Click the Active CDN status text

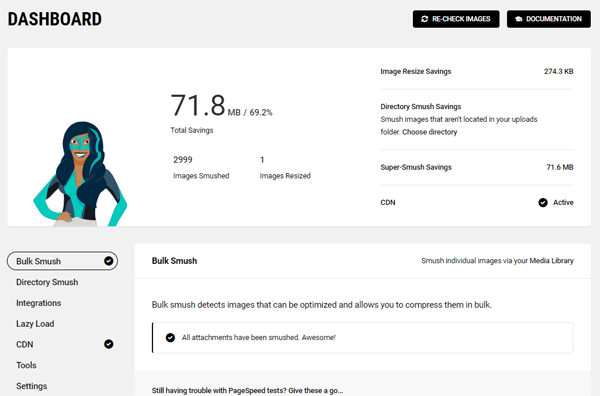tap(563, 202)
